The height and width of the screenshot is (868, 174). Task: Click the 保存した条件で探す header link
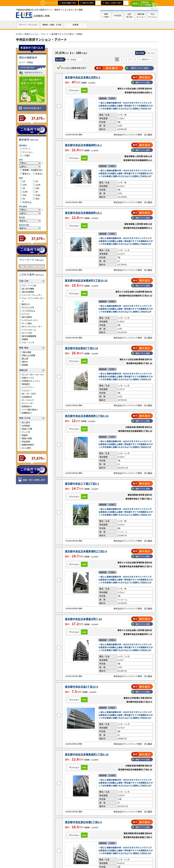coord(112,3)
